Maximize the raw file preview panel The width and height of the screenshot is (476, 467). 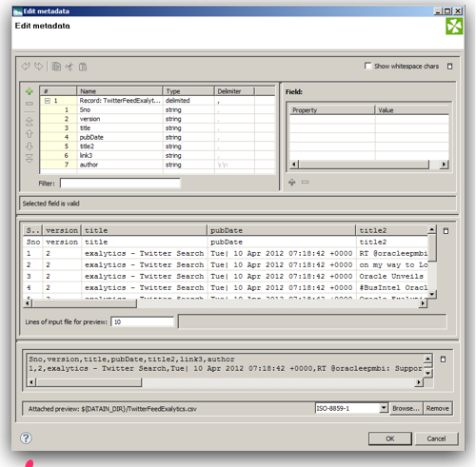point(443,360)
